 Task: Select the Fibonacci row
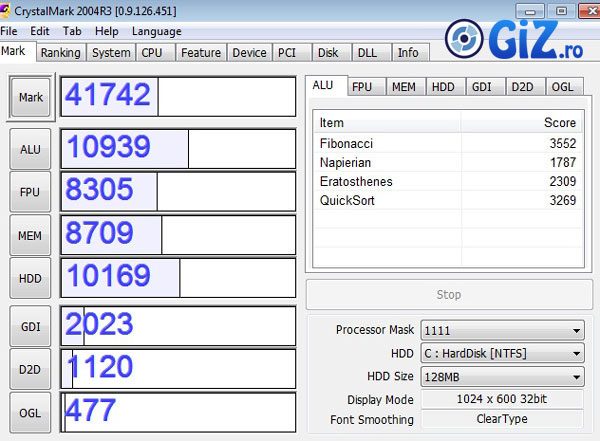(x=448, y=143)
